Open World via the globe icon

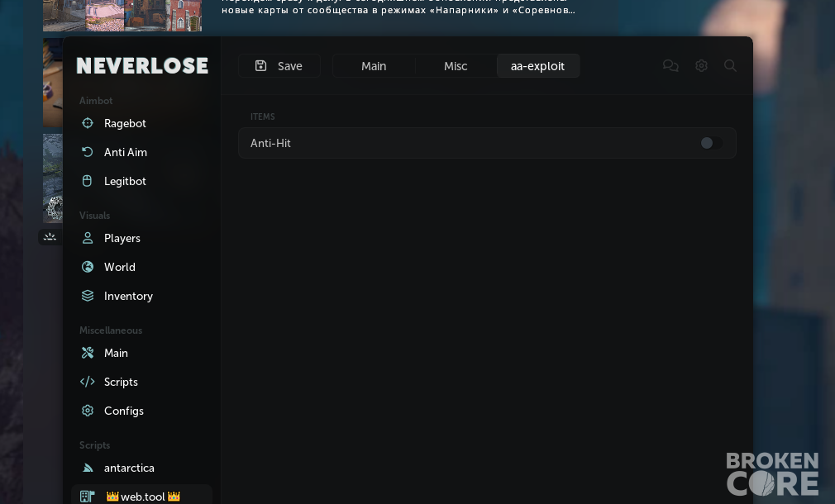pyautogui.click(x=88, y=267)
